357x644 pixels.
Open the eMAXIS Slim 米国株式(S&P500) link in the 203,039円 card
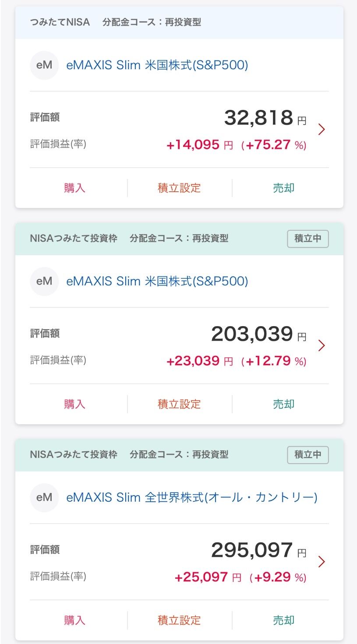pyautogui.click(x=157, y=281)
